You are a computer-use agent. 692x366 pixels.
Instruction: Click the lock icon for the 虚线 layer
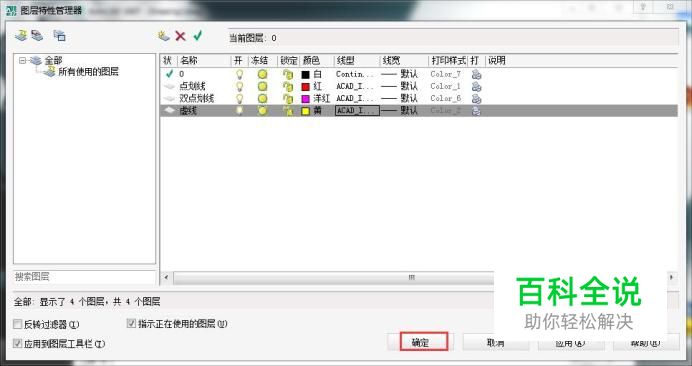pos(288,110)
